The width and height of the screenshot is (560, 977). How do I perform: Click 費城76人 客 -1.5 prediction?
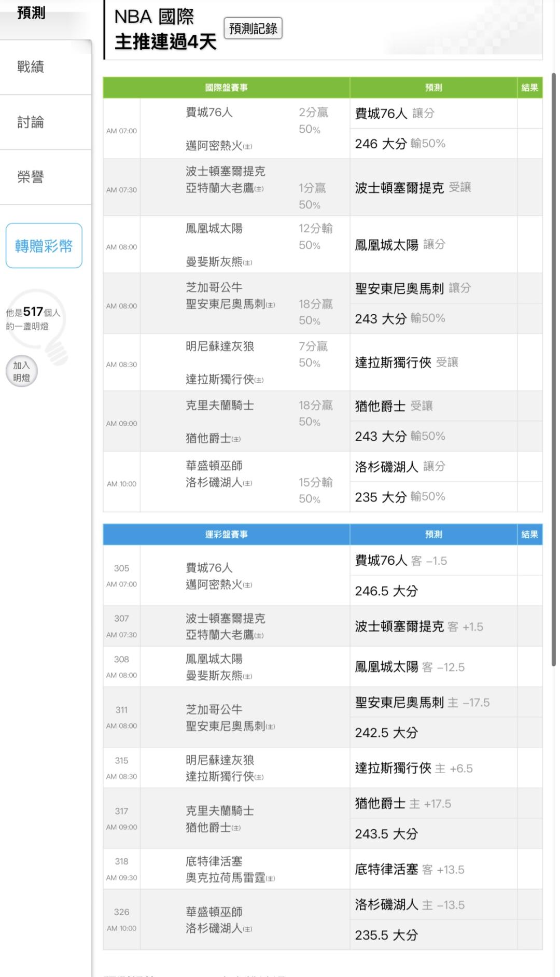pyautogui.click(x=401, y=561)
